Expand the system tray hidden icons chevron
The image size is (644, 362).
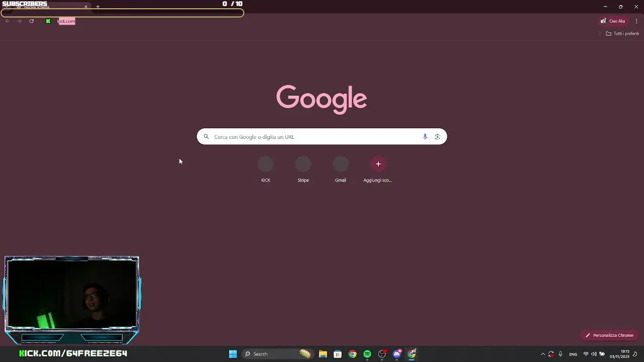(x=543, y=354)
